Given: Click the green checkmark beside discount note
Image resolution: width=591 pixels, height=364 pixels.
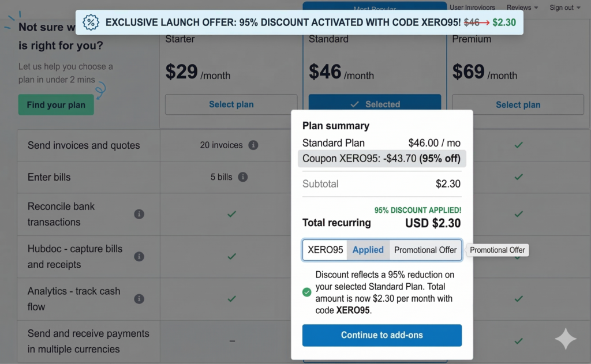Looking at the screenshot, I should (307, 292).
